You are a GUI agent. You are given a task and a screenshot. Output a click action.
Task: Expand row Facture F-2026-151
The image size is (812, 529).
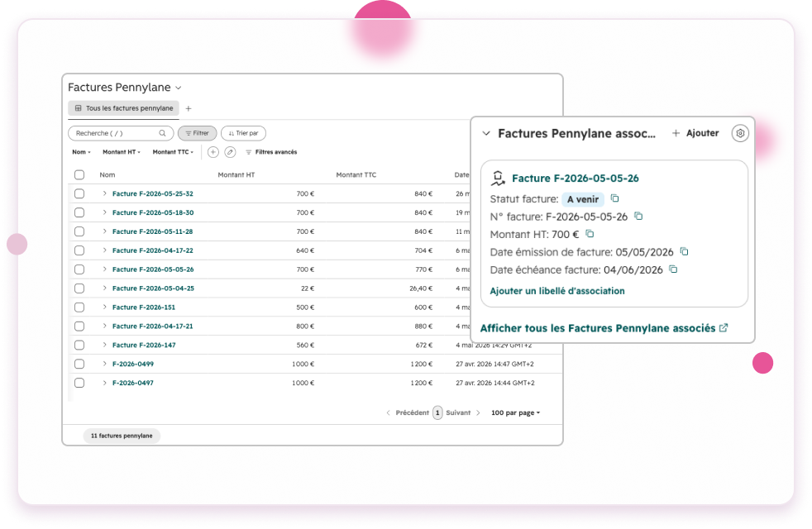pos(104,307)
